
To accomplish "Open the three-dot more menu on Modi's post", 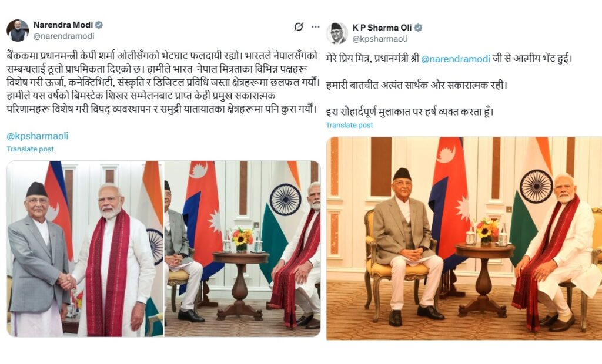I will [316, 27].
